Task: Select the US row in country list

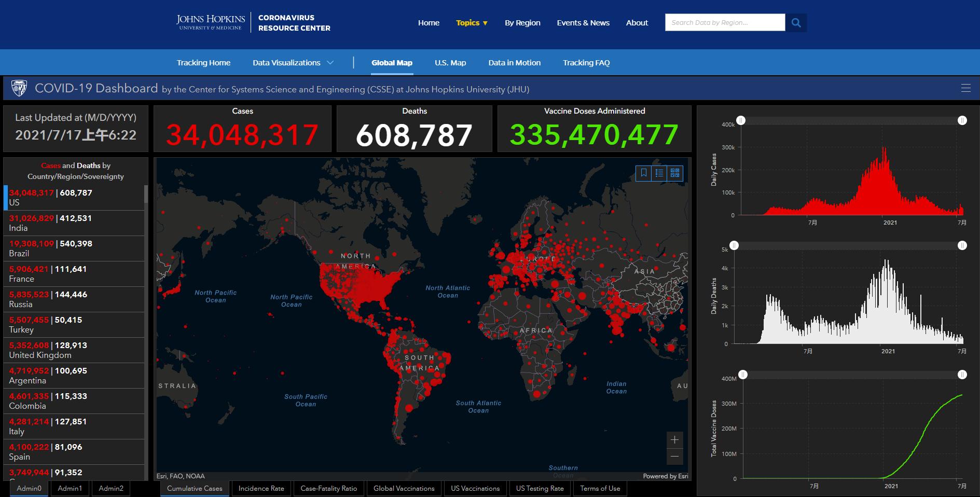Action: (74, 198)
